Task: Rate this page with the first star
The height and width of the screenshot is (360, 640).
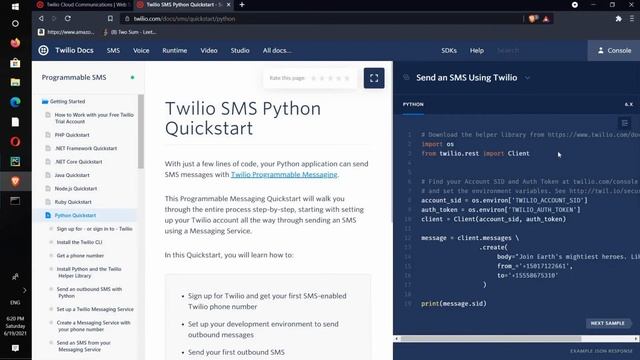Action: pos(313,78)
